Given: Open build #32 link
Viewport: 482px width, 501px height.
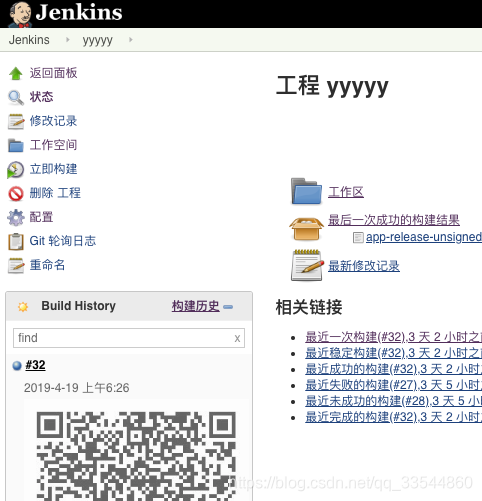Looking at the screenshot, I should tap(35, 365).
